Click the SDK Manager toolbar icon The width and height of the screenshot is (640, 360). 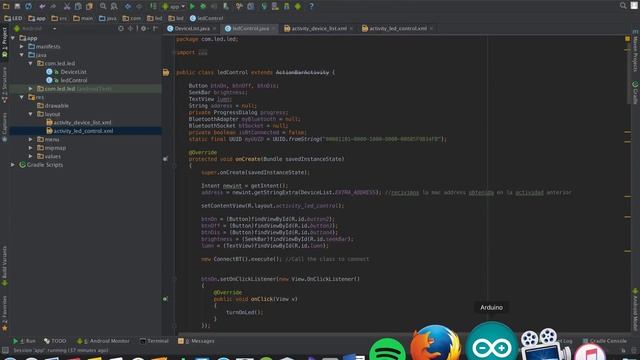point(287,6)
